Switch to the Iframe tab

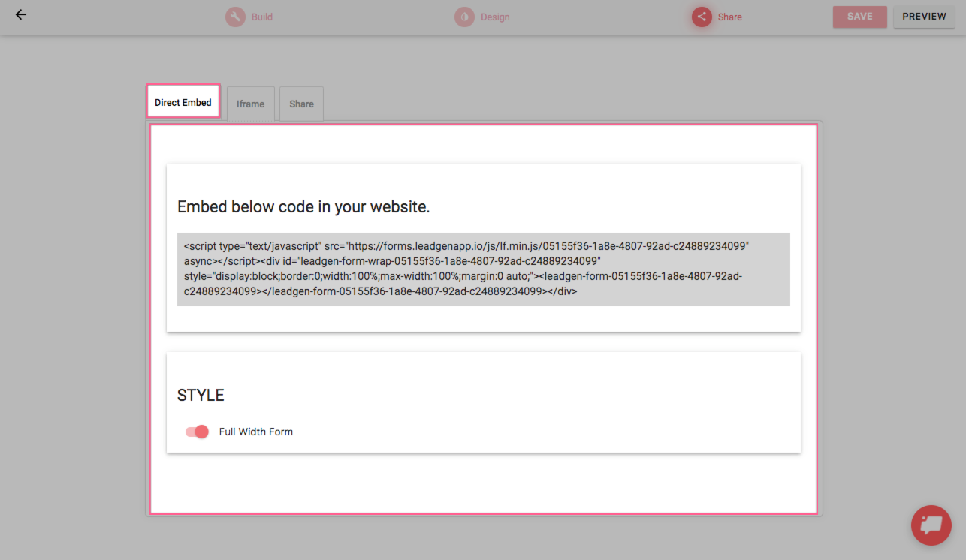pos(251,104)
